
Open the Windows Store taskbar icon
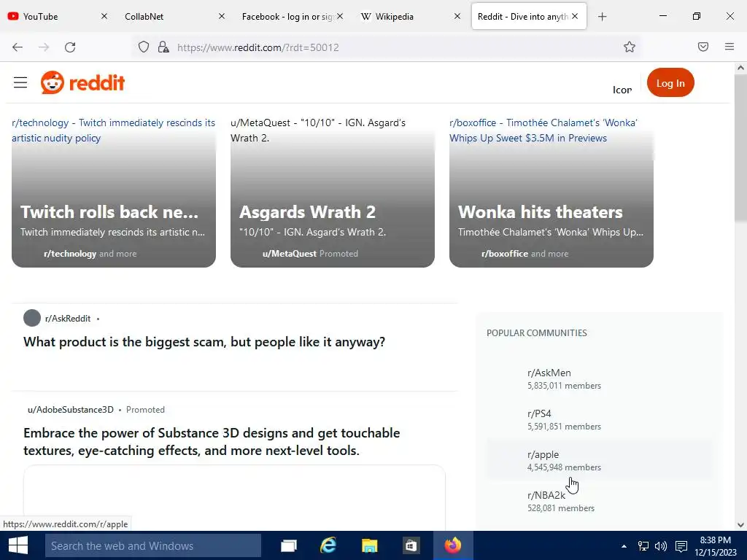(410, 545)
